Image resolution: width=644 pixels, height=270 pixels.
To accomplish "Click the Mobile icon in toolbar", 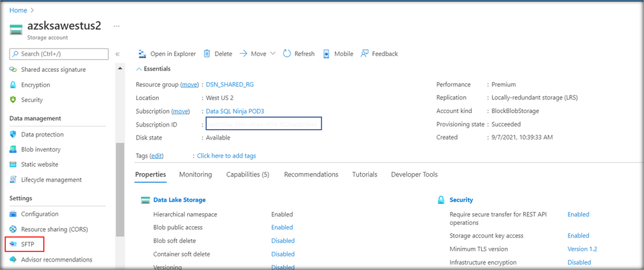I will pos(327,54).
